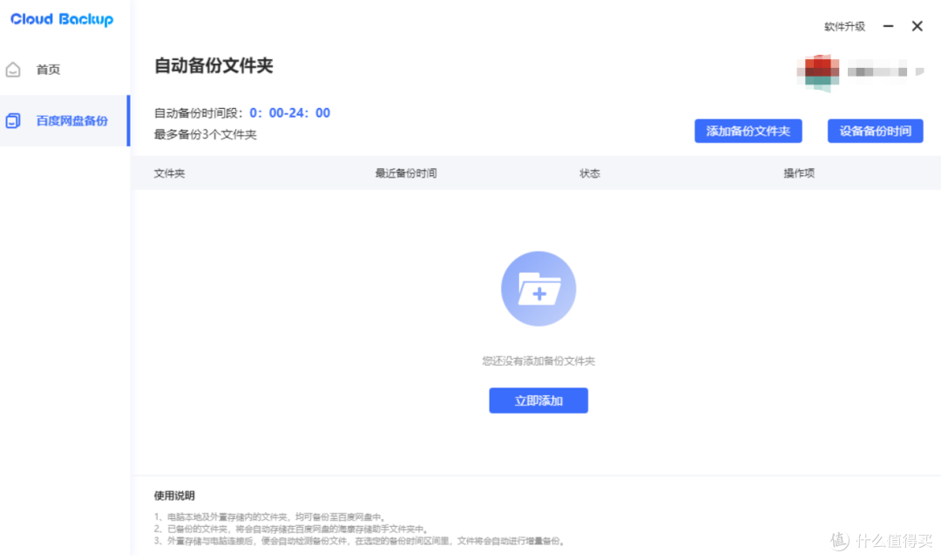941x560 pixels.
Task: Click the 立即添加 button
Action: tap(538, 401)
